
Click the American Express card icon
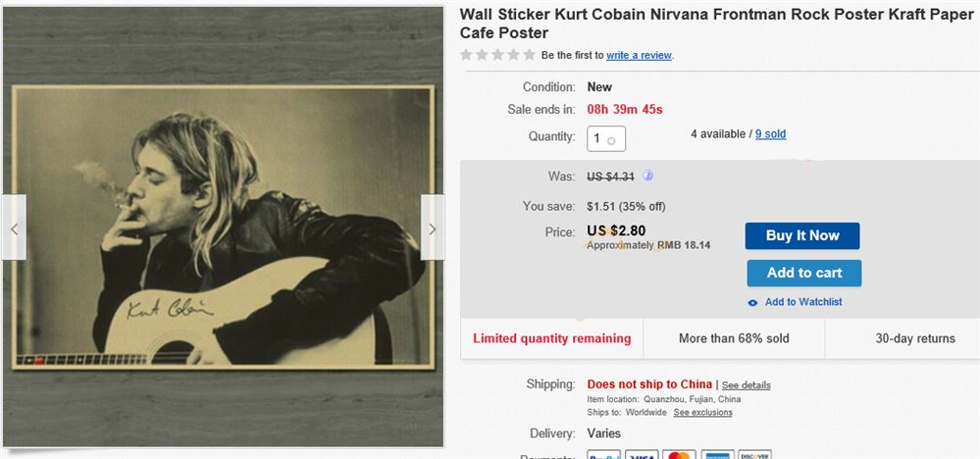[x=717, y=455]
